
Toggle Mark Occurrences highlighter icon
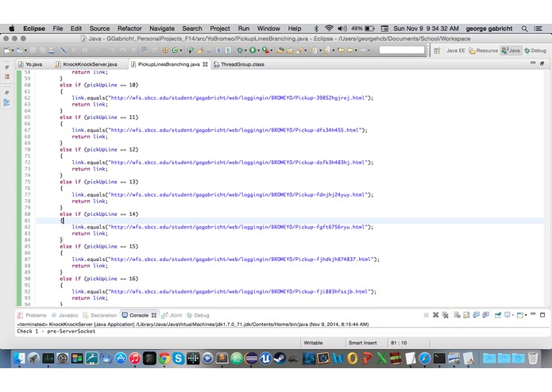200,50
